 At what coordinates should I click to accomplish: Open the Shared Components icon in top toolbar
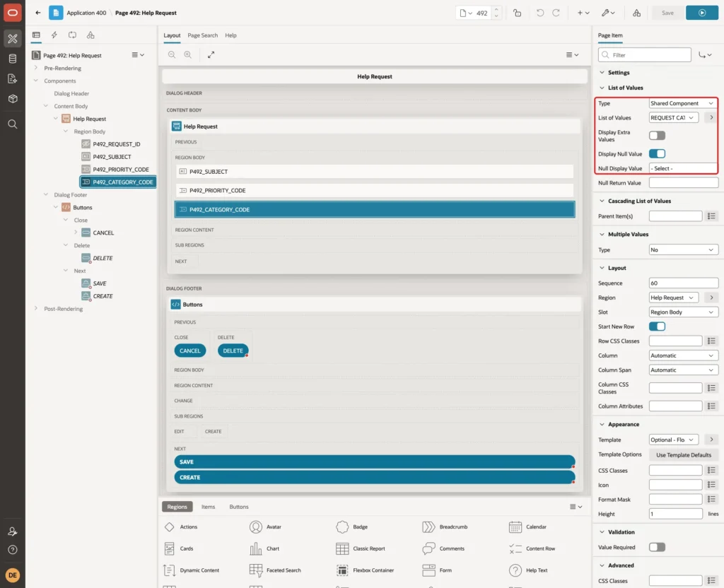tap(636, 13)
